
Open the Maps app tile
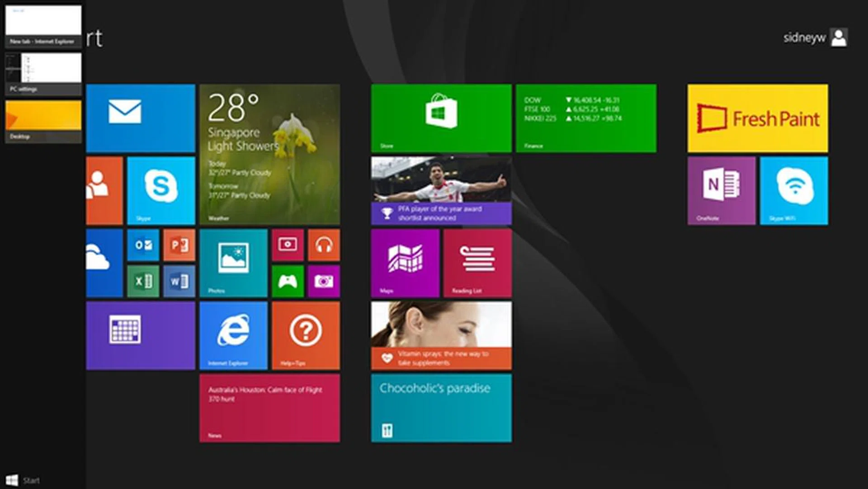pyautogui.click(x=405, y=262)
